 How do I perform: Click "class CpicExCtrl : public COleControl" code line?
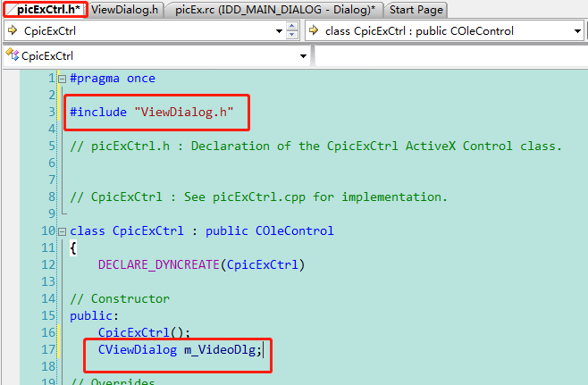click(x=202, y=231)
